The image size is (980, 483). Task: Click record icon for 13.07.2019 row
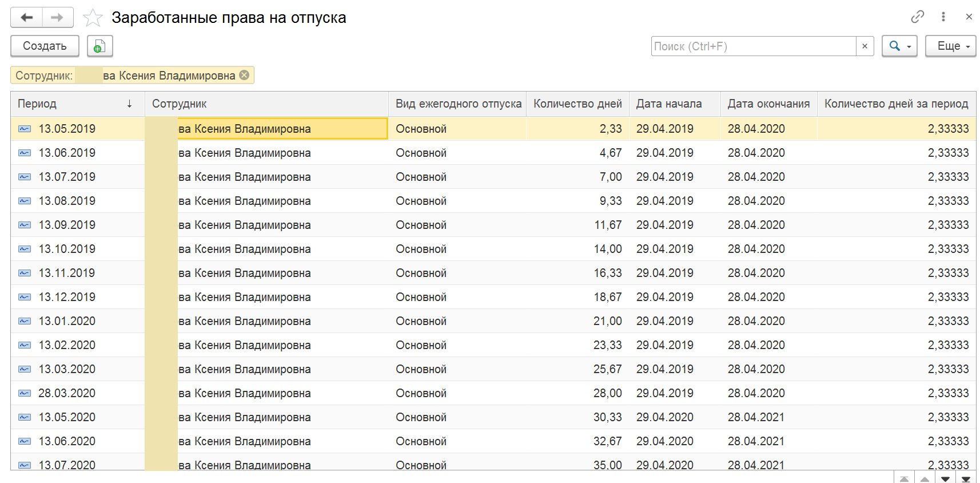click(25, 177)
